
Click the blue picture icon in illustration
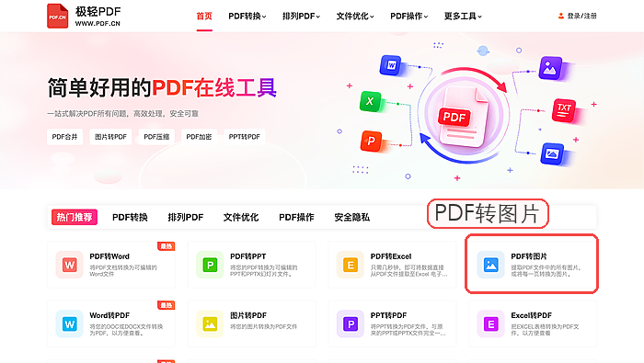(x=552, y=153)
